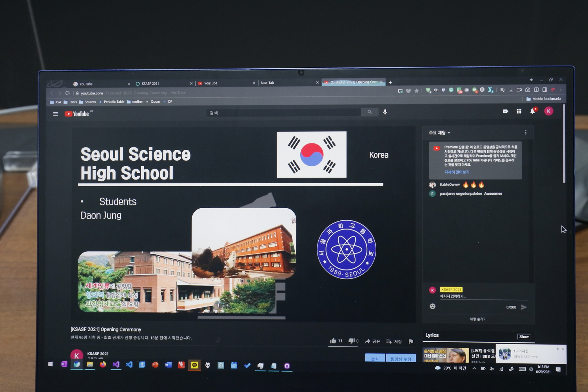This screenshot has height=392, width=588.
Task: Expand hidden system tray icons chevron
Action: tap(474, 368)
